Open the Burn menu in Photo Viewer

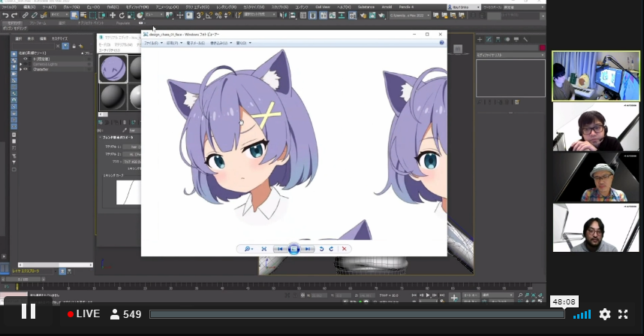click(221, 43)
